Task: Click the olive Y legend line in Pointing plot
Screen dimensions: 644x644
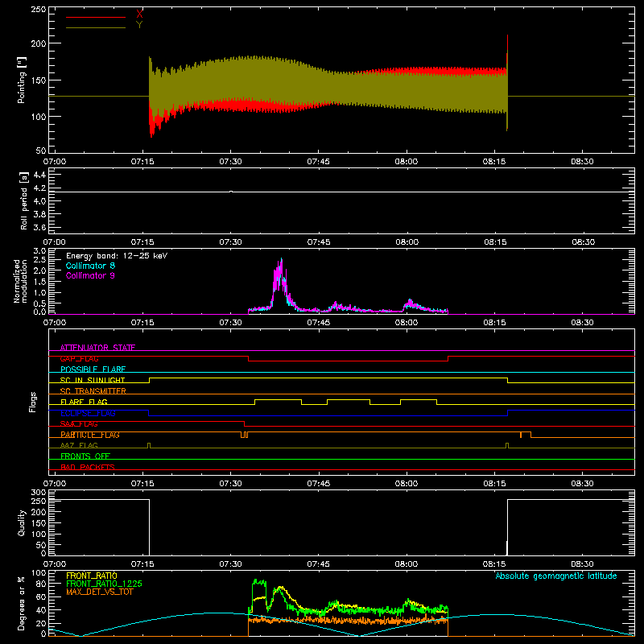Action: coord(96,28)
